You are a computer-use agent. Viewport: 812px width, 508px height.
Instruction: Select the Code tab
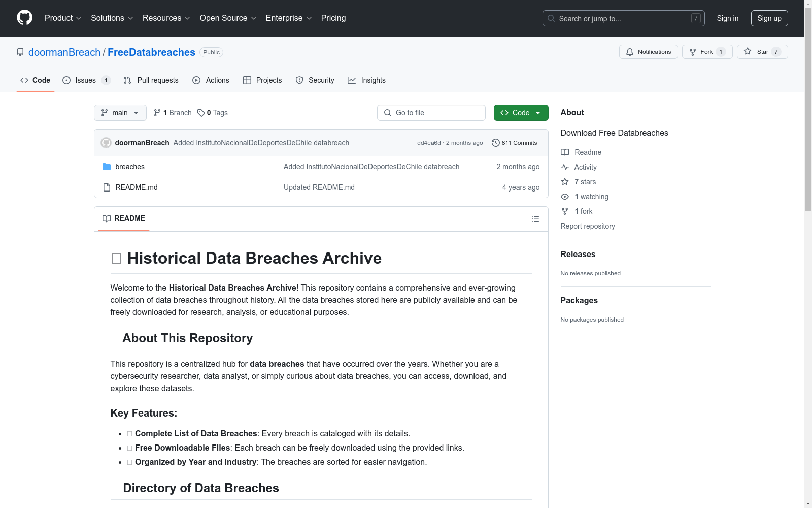(36, 80)
